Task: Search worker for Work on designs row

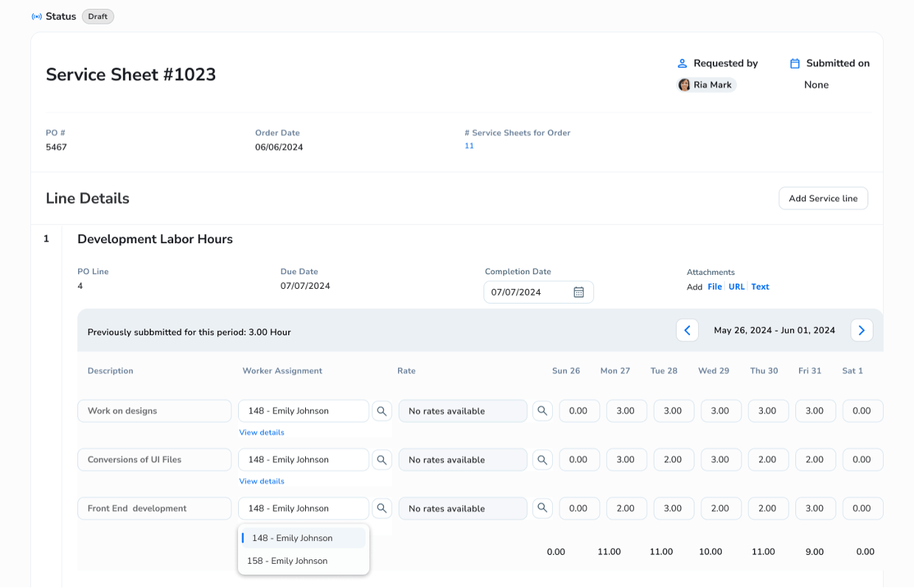Action: coord(382,411)
